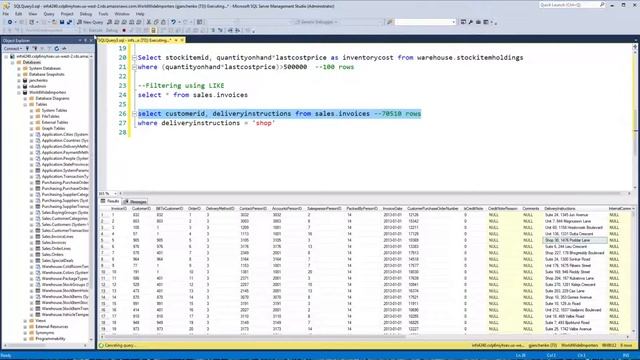640x360 pixels.
Task: Click the Object Explorer activity monitor icon
Action: [x=64, y=49]
